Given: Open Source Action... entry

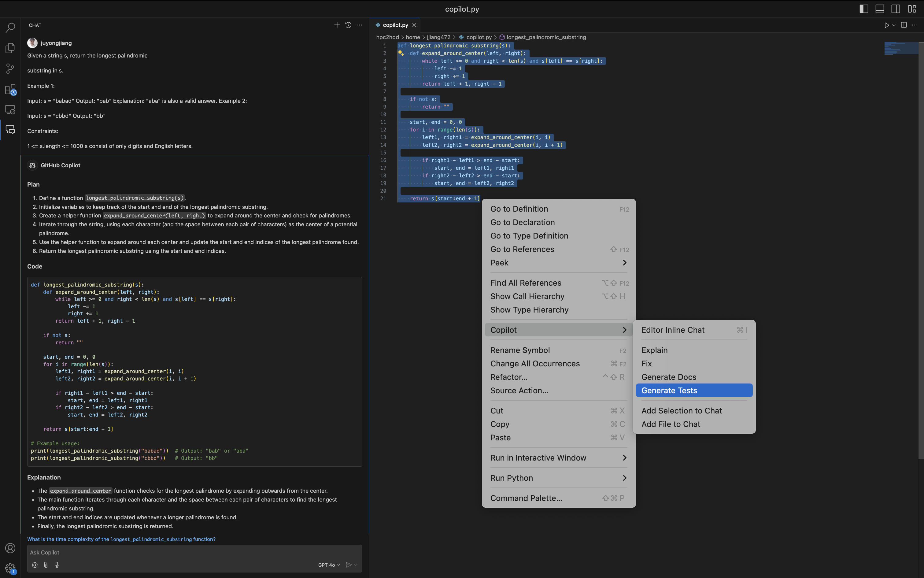Looking at the screenshot, I should click(x=558, y=390).
